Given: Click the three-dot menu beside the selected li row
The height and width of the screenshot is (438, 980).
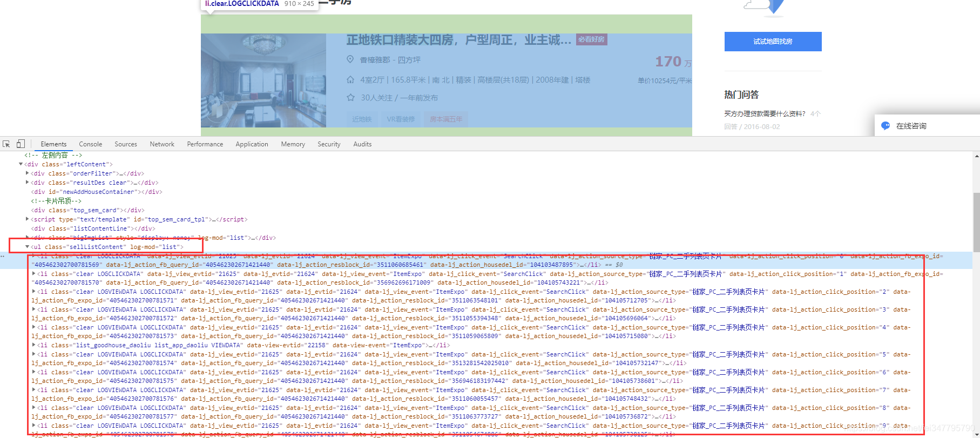Looking at the screenshot, I should (x=3, y=256).
